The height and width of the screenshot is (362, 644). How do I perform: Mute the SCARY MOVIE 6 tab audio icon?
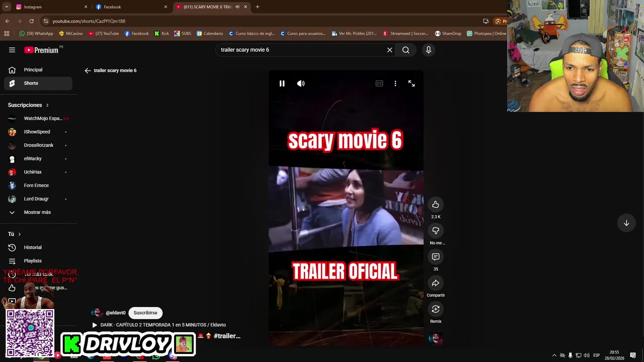point(237,7)
